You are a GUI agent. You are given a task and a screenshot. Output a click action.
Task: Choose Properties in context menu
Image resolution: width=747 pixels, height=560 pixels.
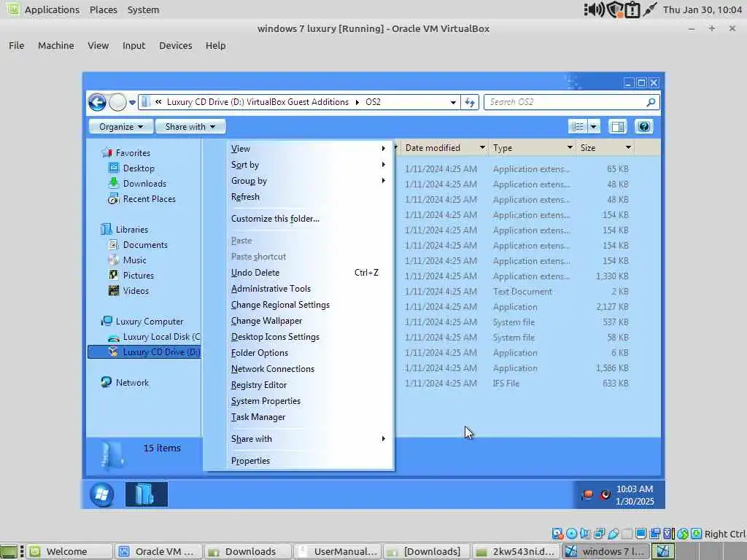(309, 461)
